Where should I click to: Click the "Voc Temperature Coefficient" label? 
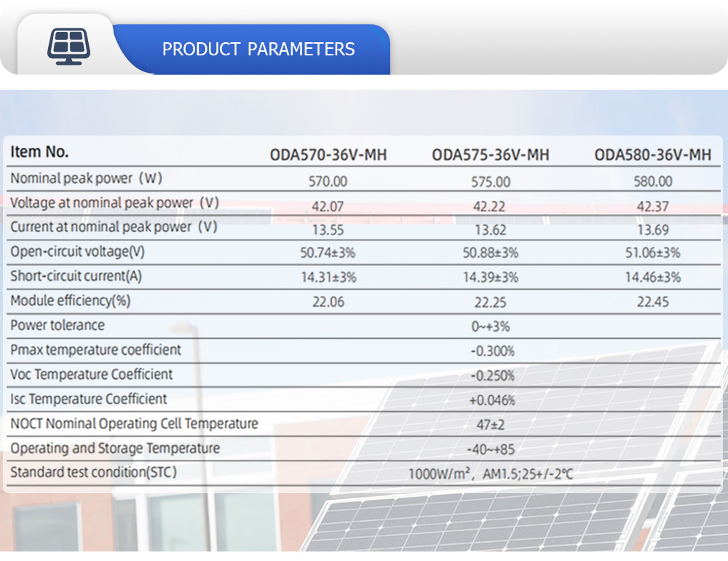pyautogui.click(x=92, y=374)
